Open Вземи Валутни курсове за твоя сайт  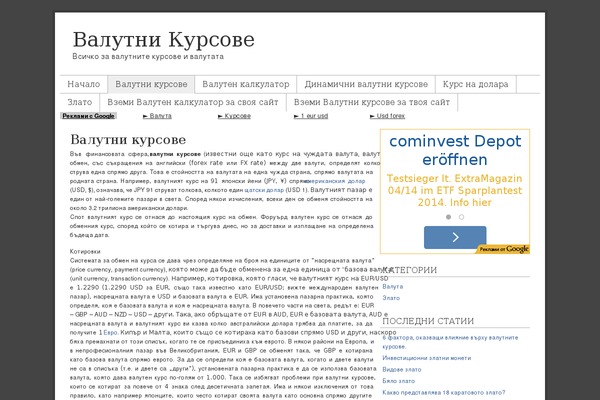tap(372, 102)
